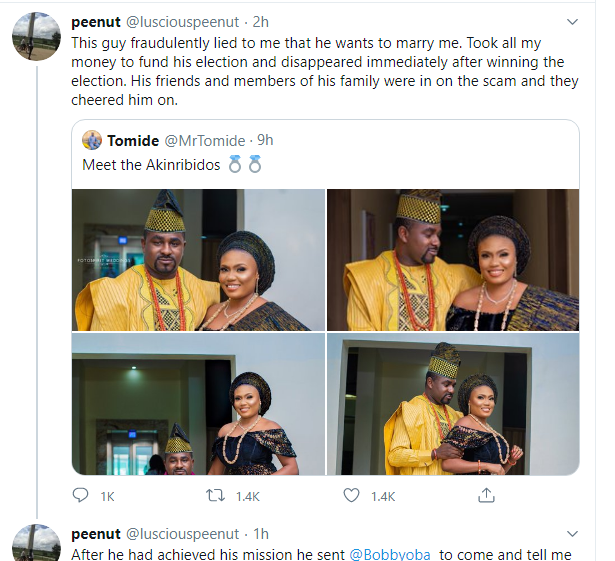This screenshot has width=615, height=561.
Task: Click the reply speech bubble icon
Action: tap(81, 495)
